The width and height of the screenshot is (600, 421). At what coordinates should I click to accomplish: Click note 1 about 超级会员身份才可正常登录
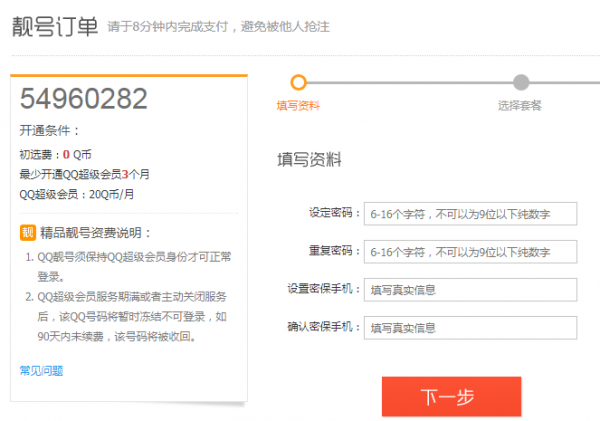[x=129, y=267]
